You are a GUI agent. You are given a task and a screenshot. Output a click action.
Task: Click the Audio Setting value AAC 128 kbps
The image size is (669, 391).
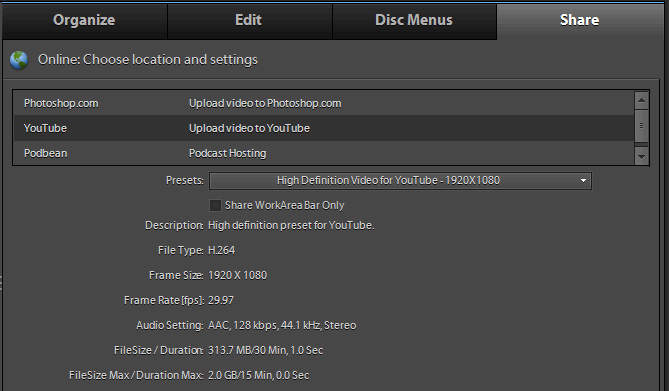282,325
